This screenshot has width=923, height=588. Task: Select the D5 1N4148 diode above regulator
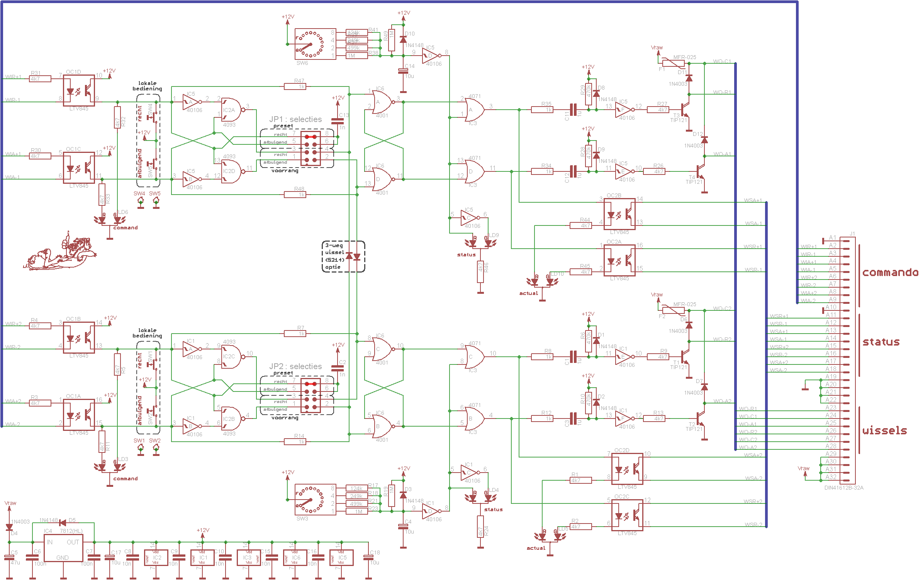(62, 523)
